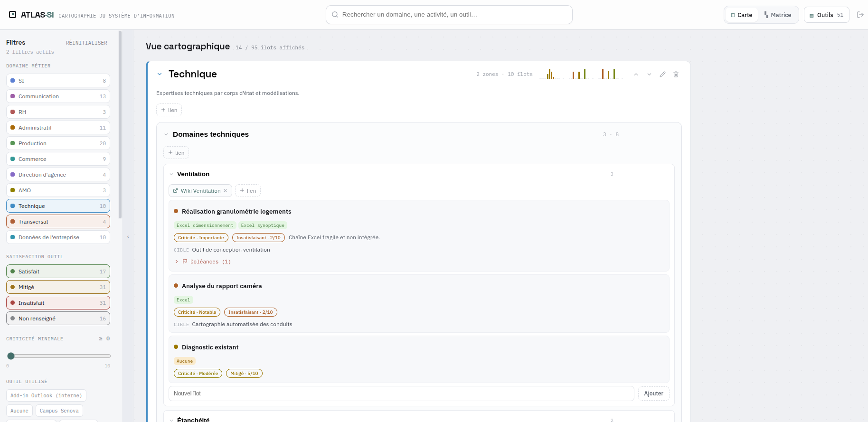The width and height of the screenshot is (868, 422).
Task: Move the Technique domain up
Action: 636,75
